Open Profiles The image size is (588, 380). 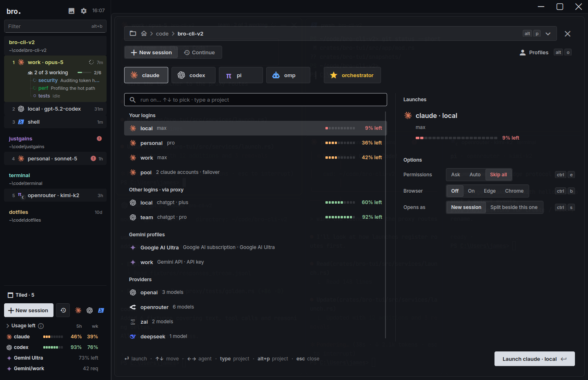point(534,52)
